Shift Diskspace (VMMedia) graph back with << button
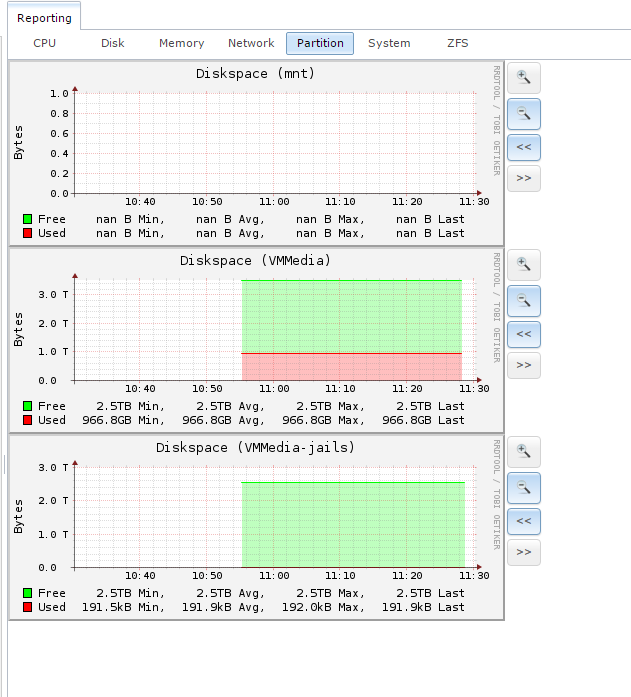The image size is (631, 697). tap(524, 334)
